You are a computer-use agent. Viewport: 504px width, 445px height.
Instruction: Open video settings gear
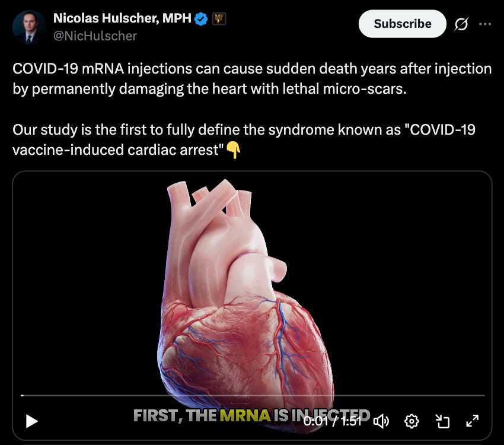[412, 421]
